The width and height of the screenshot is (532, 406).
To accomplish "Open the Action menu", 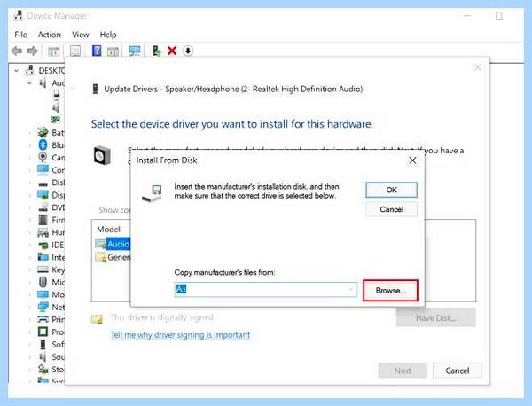I will click(x=50, y=35).
